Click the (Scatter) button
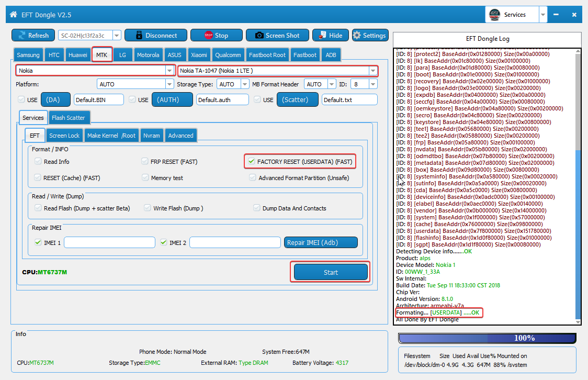The image size is (588, 380). pos(297,99)
